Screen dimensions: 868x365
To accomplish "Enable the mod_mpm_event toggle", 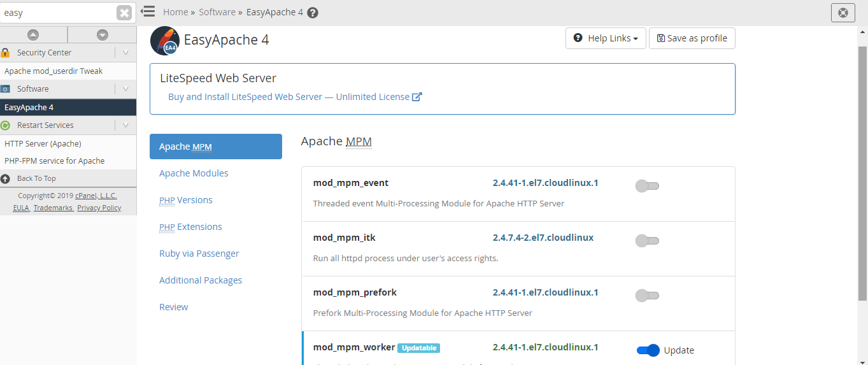I will (x=647, y=186).
